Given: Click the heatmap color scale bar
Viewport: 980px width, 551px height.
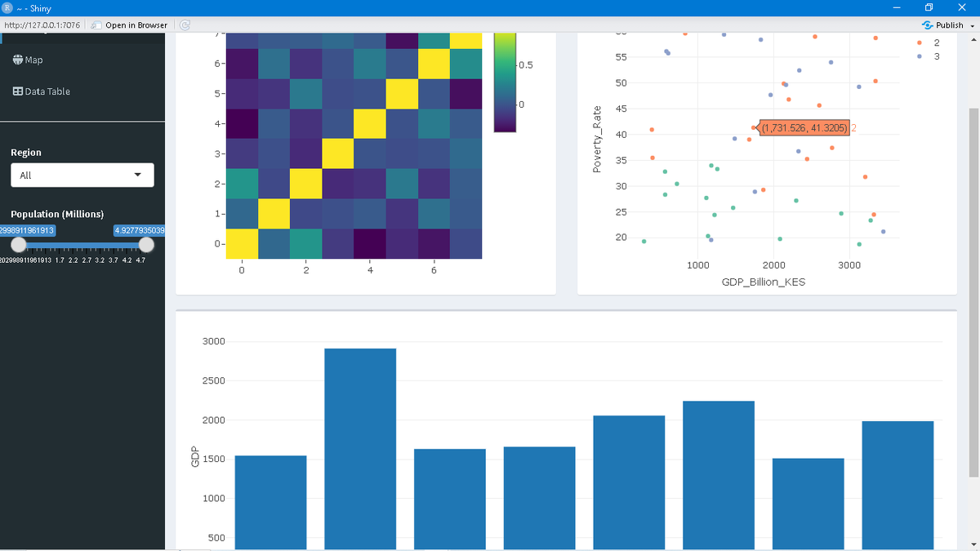Looking at the screenshot, I should [x=505, y=82].
